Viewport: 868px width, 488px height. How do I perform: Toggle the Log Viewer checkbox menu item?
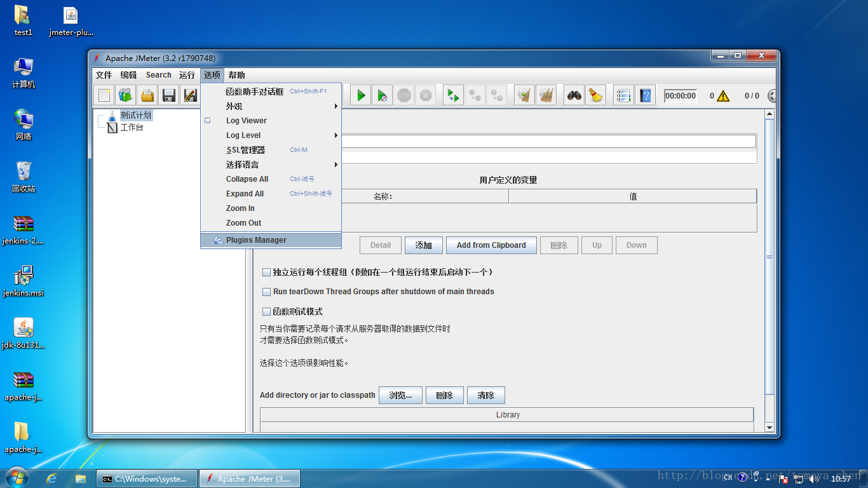(271, 121)
